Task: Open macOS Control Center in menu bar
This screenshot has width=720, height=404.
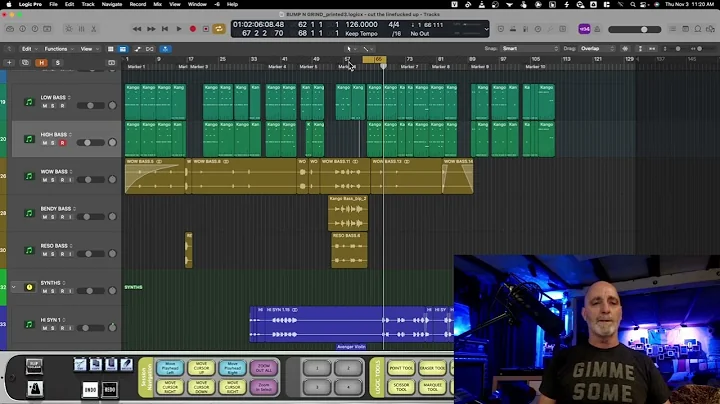Action: click(645, 4)
